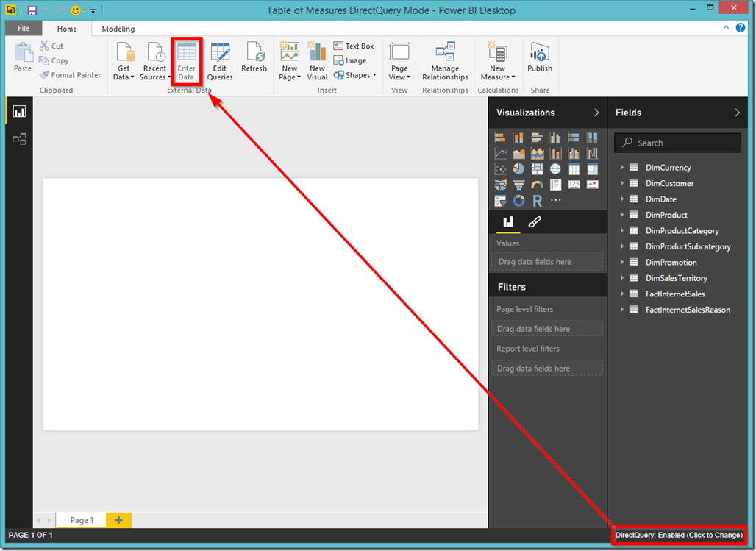
Task: Open the smiley feedback icon
Action: pyautogui.click(x=75, y=10)
